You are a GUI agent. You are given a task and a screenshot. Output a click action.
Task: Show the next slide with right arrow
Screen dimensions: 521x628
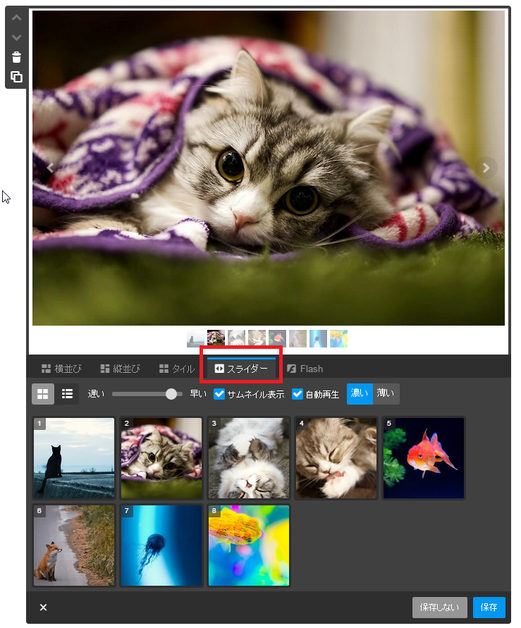click(486, 167)
